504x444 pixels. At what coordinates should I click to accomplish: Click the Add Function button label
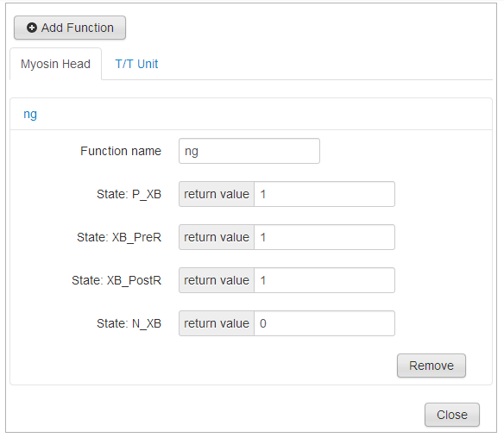coord(77,28)
